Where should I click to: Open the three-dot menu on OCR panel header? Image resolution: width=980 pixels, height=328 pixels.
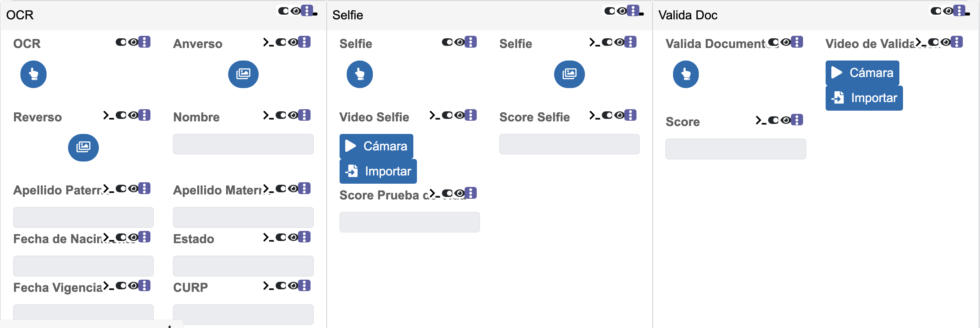click(x=307, y=11)
